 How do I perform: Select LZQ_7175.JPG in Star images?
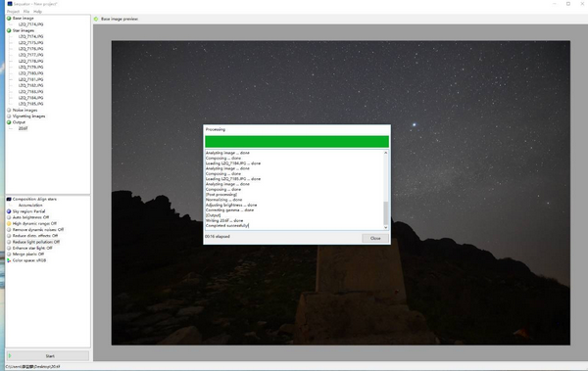[30, 43]
